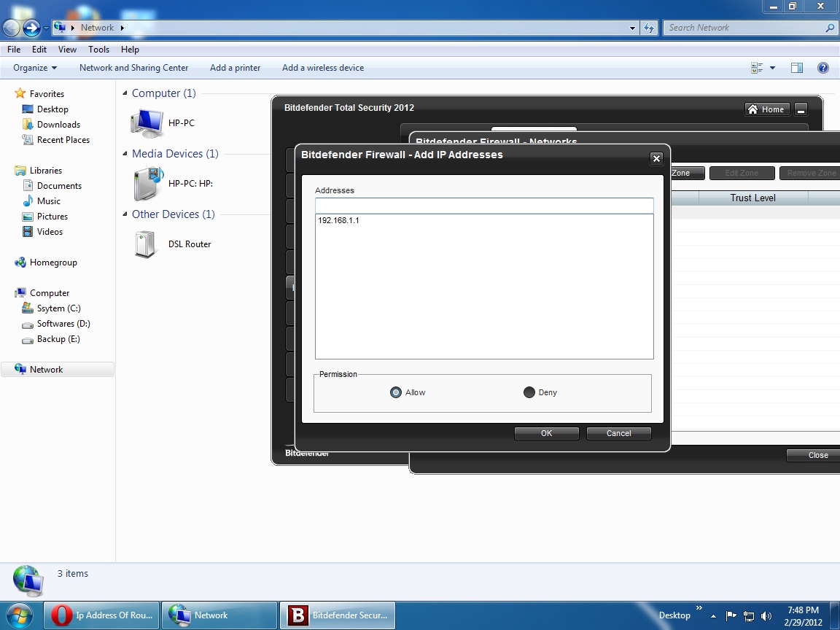Go to Bitdefender Home
The image size is (840, 630).
766,109
